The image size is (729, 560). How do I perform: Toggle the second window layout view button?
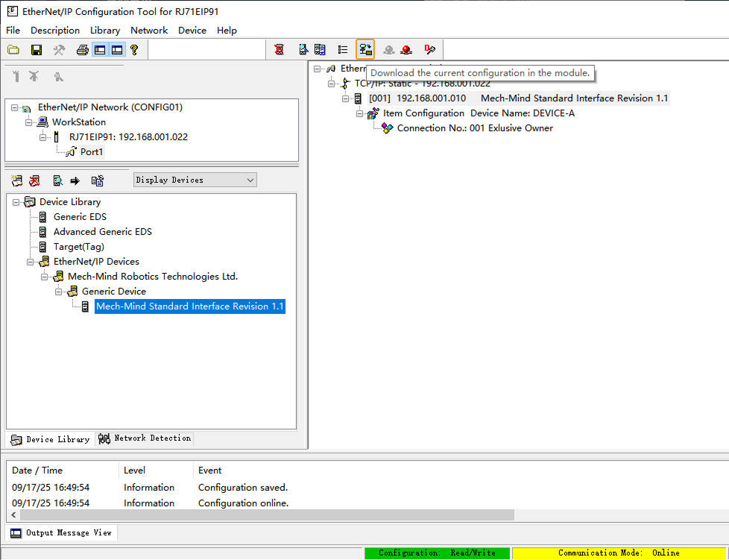117,49
